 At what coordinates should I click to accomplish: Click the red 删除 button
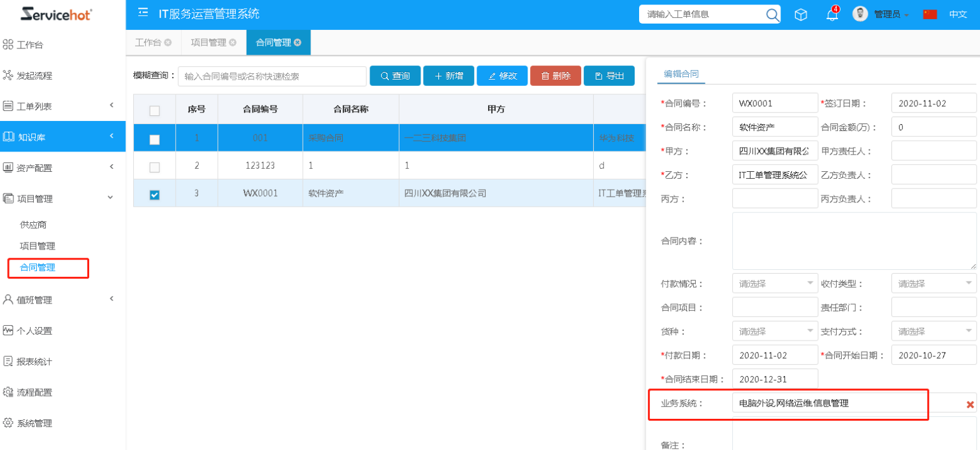555,76
